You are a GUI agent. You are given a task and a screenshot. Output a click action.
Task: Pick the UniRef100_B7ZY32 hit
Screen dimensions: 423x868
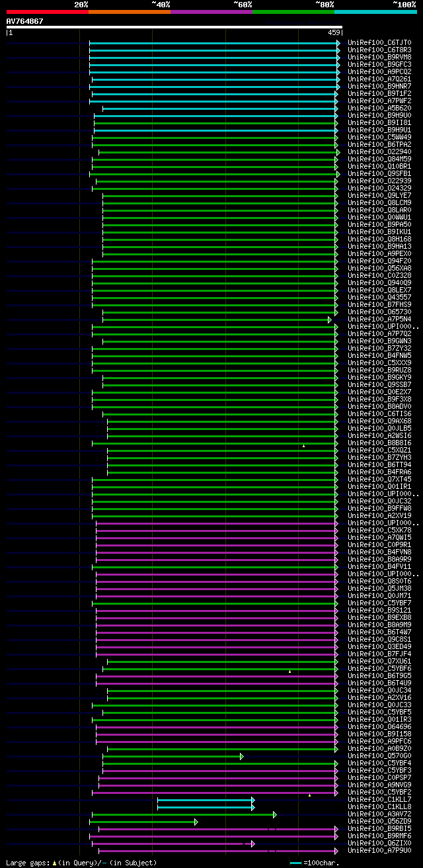click(x=379, y=349)
